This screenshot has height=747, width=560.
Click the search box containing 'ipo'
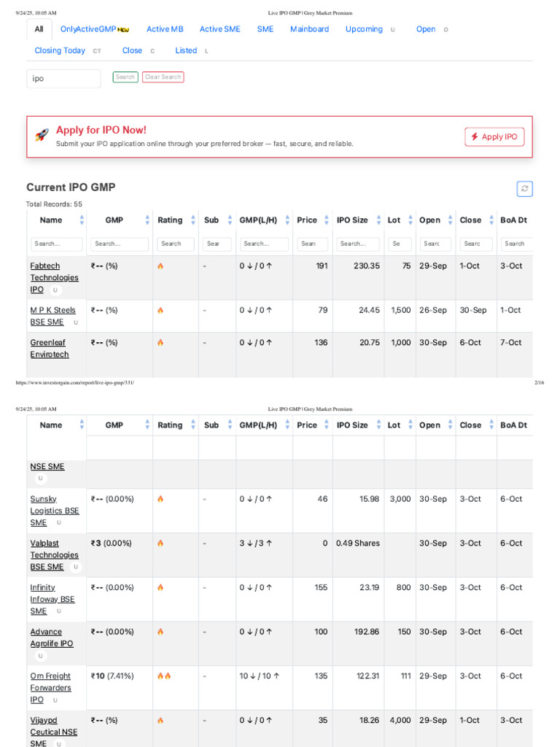(63, 79)
